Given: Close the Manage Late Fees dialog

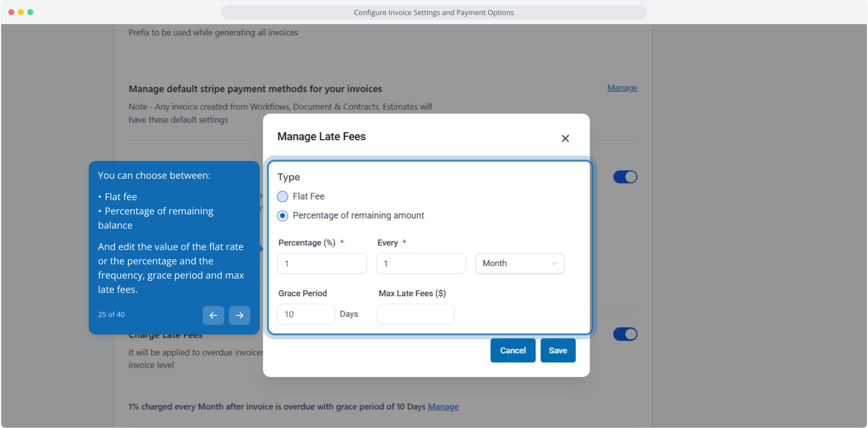Looking at the screenshot, I should (x=565, y=138).
